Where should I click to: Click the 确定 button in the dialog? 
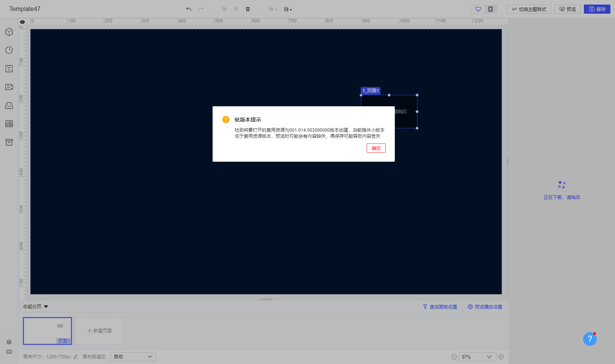[x=376, y=148]
